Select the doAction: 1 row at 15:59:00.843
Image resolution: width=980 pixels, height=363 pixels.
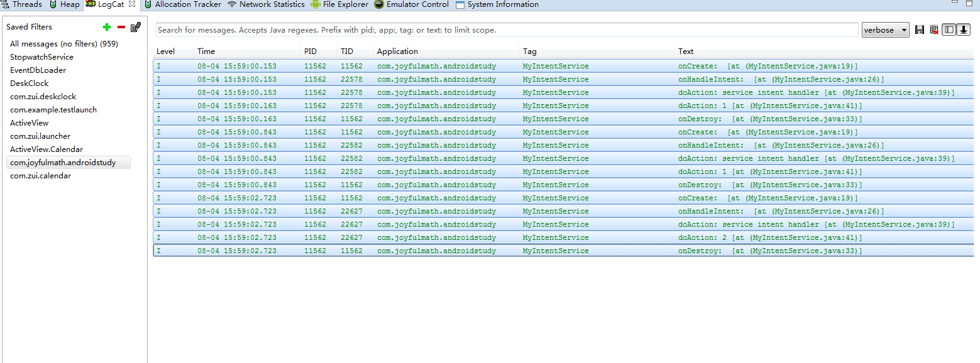coord(563,171)
